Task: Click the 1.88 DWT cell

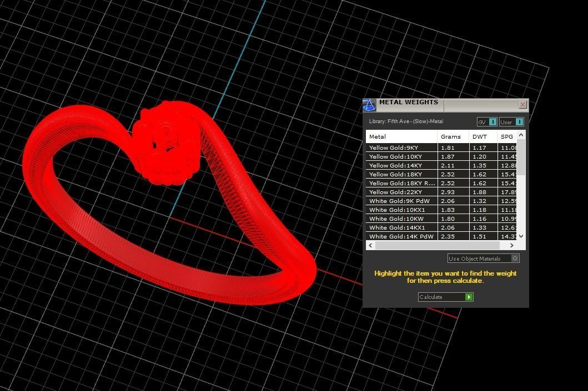Action: [x=483, y=192]
